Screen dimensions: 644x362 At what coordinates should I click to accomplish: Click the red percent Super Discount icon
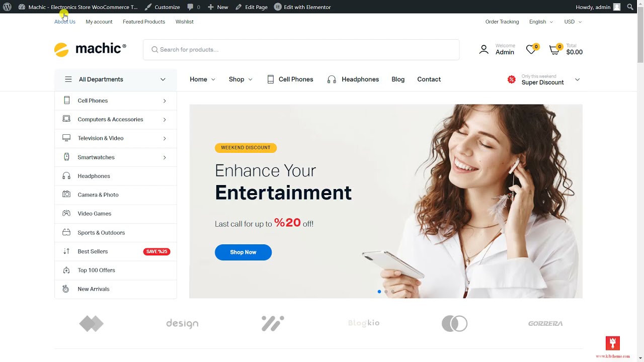pos(511,79)
